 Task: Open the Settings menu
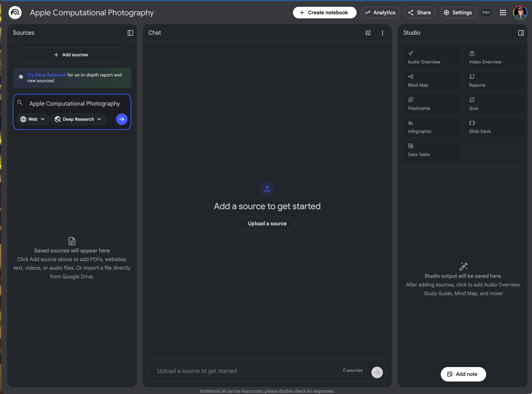click(458, 13)
